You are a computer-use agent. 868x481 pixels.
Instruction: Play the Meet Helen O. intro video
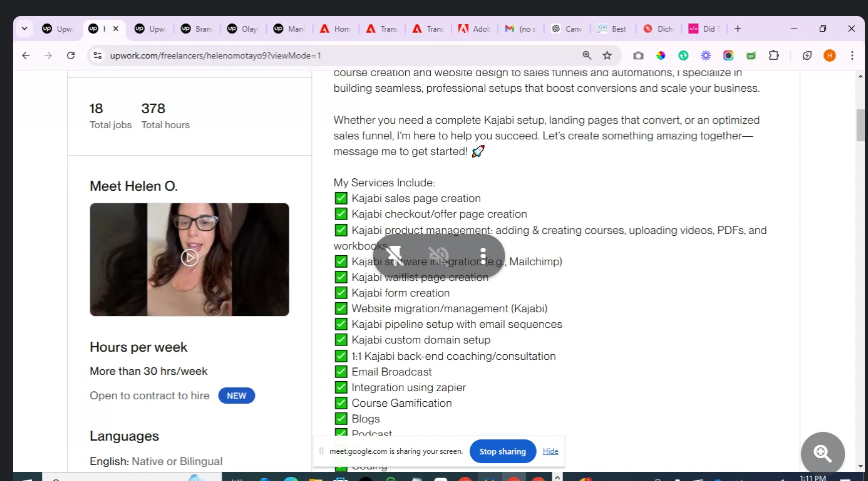click(x=189, y=258)
